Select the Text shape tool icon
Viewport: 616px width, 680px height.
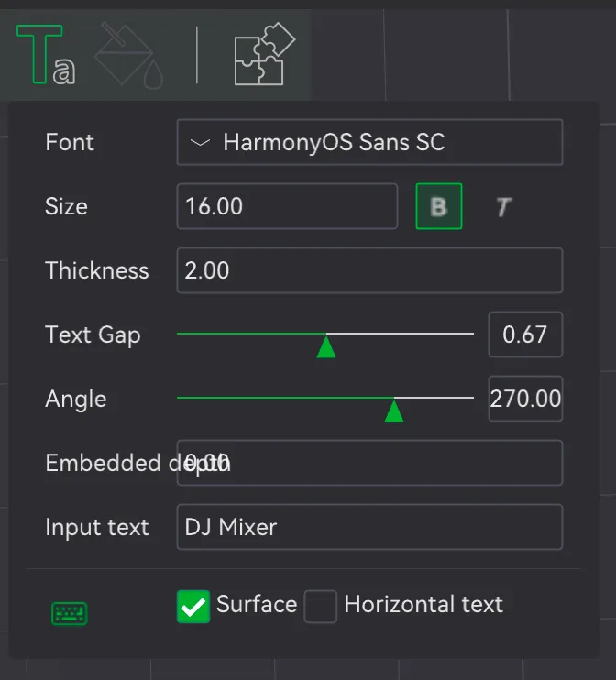coord(46,55)
